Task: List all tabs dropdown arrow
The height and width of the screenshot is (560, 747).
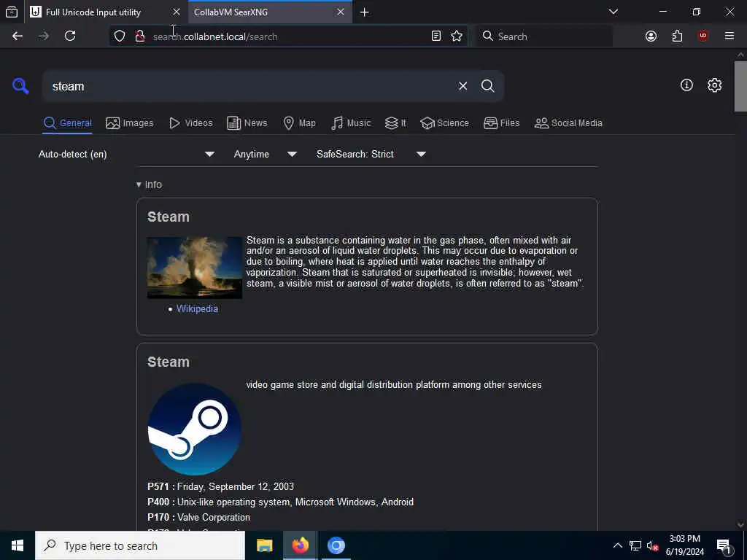Action: (613, 12)
